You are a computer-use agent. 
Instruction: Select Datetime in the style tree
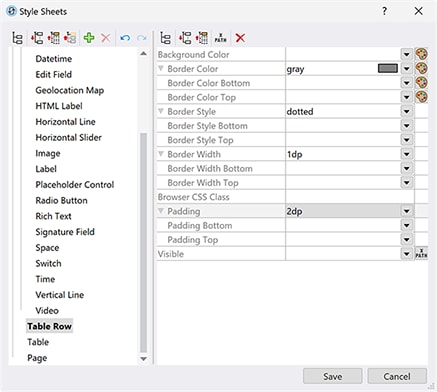[54, 59]
